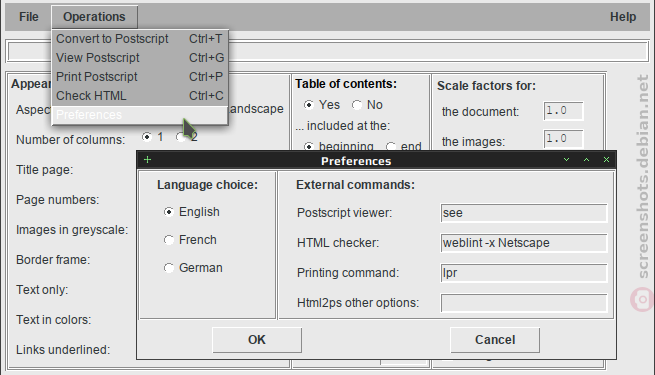Select highlighted Preferences menu entry

coord(140,114)
